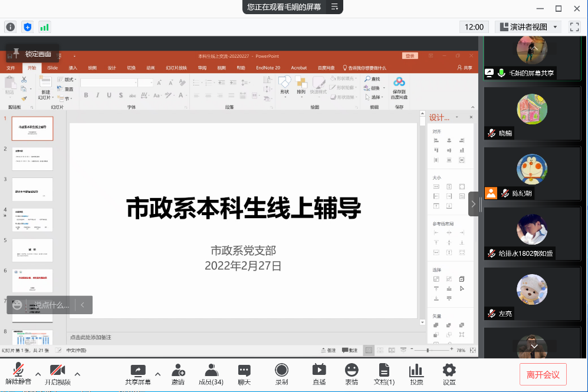Expand video options arrow beside 开启视频

coord(77,374)
